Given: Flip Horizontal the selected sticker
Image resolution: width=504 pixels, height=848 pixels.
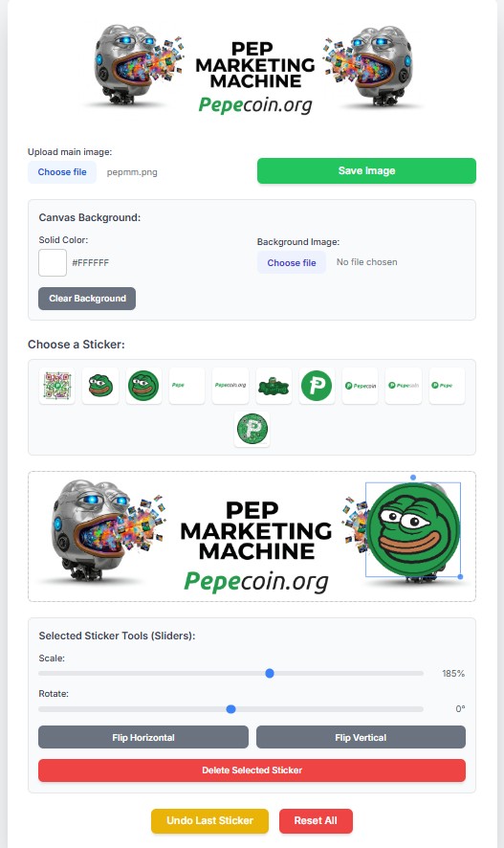Looking at the screenshot, I should coord(143,737).
